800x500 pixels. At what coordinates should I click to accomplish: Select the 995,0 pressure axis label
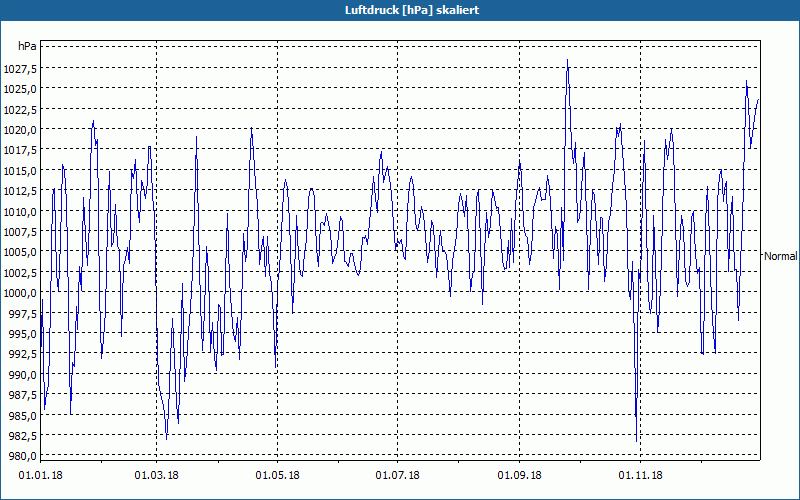tap(23, 334)
